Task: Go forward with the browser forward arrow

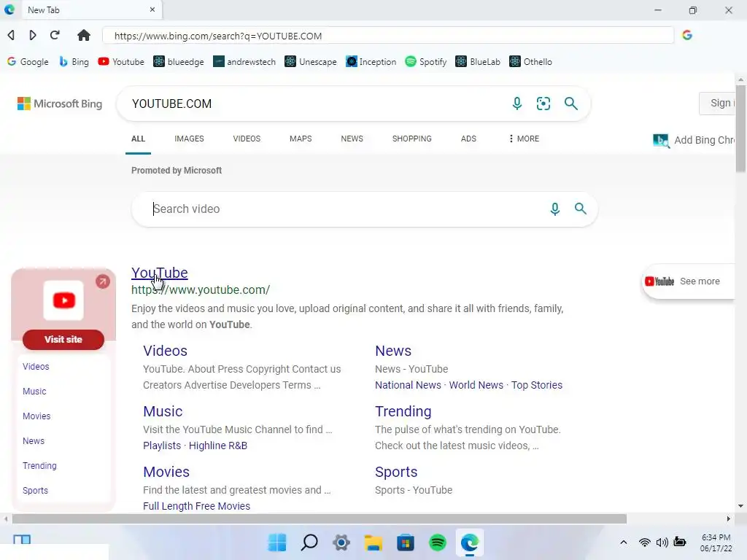Action: point(32,35)
